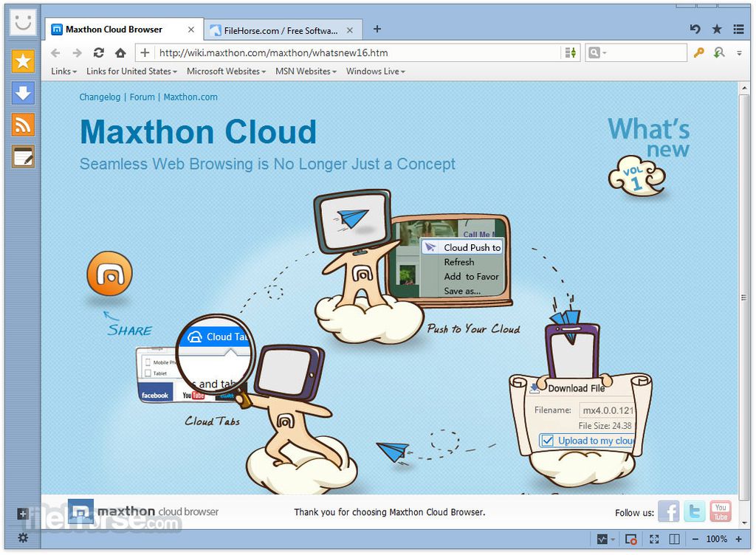Open the RSS feed reader sidebar icon
This screenshot has height=555, width=756.
23,125
